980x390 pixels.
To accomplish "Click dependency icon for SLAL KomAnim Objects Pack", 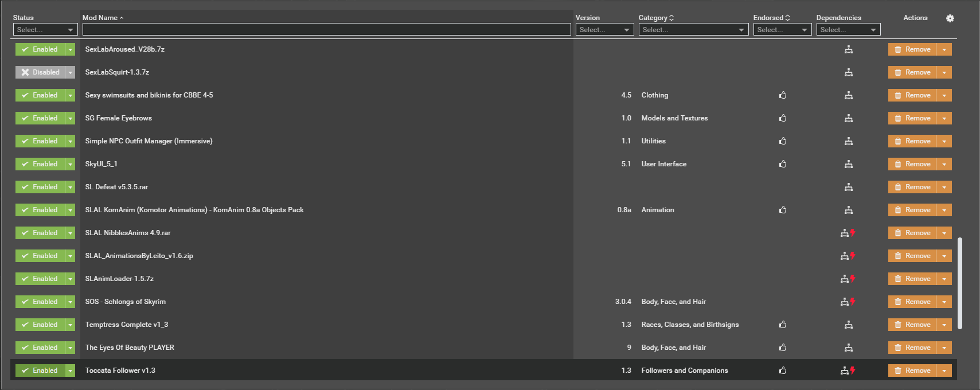I will 849,210.
